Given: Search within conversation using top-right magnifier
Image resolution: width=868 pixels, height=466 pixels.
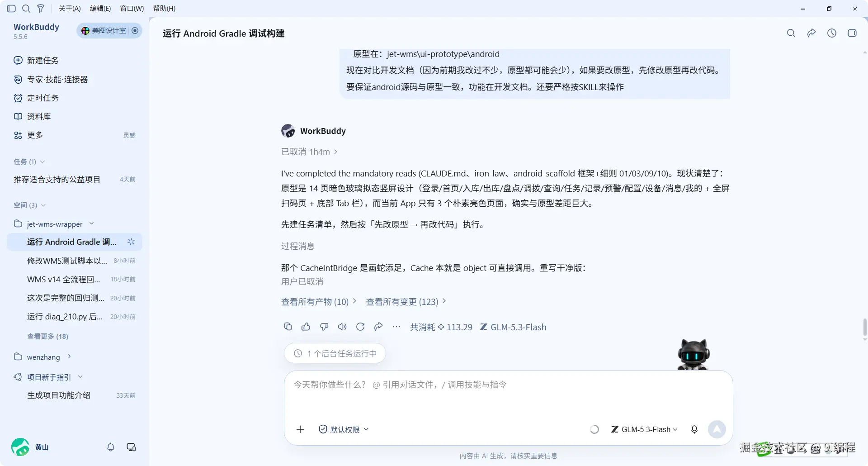Looking at the screenshot, I should 791,33.
